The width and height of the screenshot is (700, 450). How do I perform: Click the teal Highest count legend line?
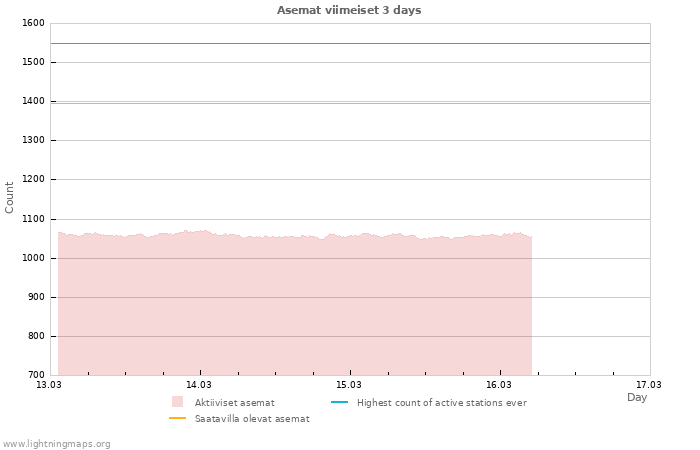[339, 402]
